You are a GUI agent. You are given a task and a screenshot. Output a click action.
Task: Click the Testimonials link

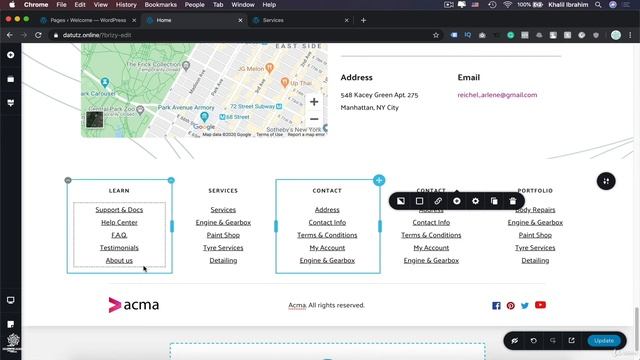coord(119,247)
